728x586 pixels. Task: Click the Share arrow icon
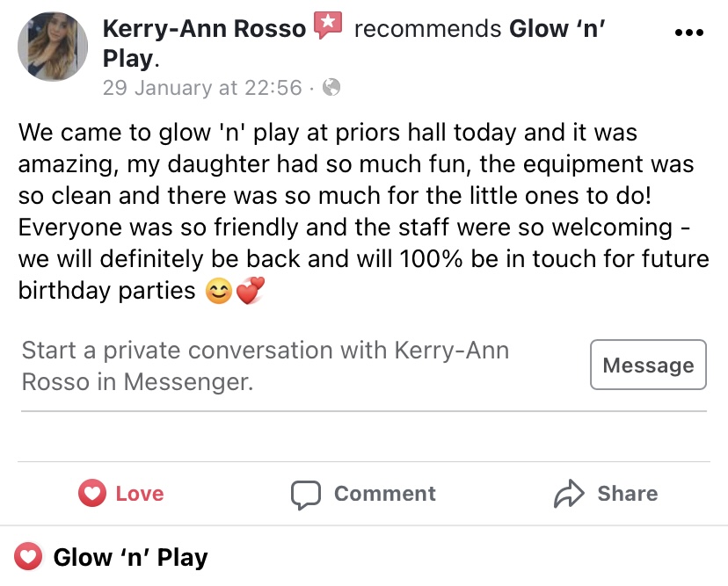[569, 494]
